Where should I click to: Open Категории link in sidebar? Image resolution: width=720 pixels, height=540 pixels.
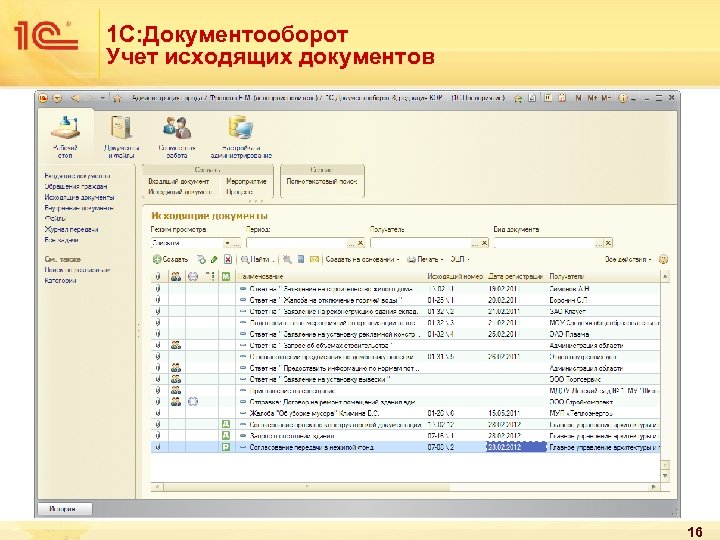click(x=60, y=281)
